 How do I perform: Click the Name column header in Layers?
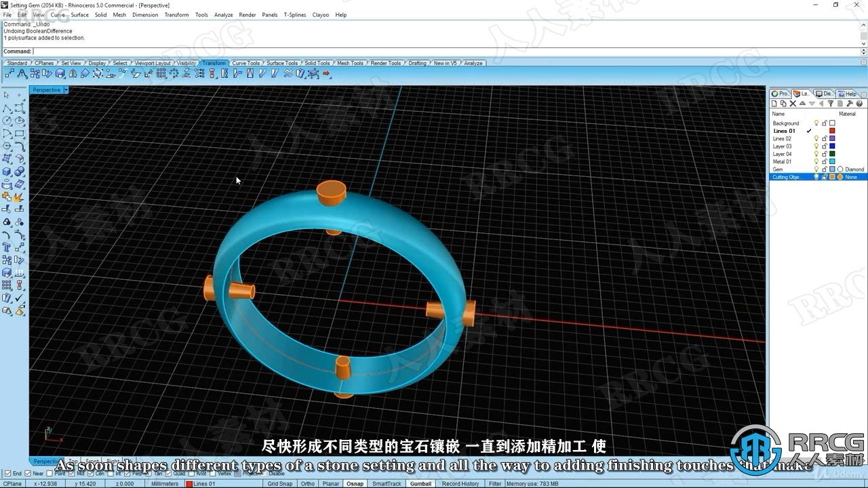778,114
